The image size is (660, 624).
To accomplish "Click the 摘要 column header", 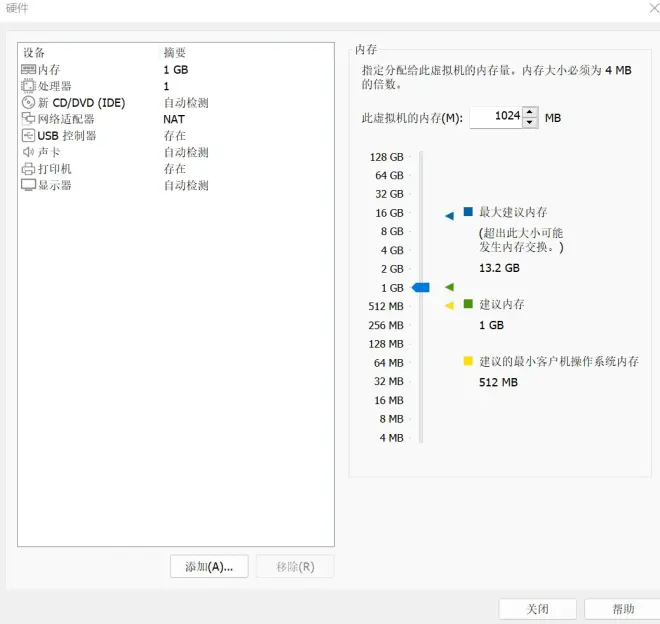I will [x=175, y=53].
